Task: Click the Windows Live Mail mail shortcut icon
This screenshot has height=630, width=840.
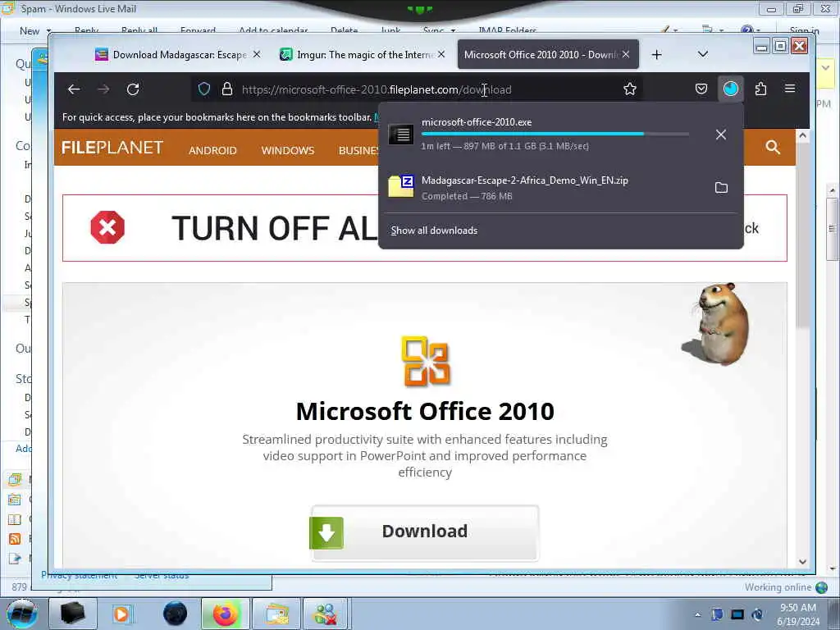Action: 15,479
